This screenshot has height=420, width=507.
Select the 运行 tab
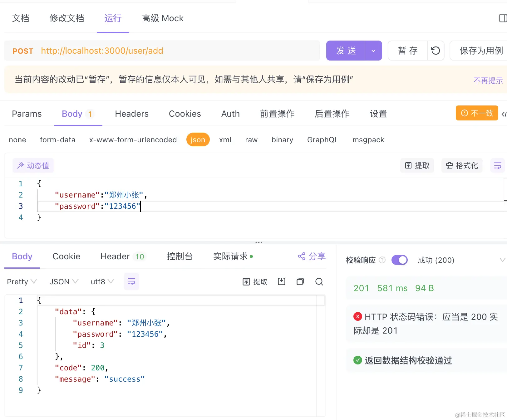pos(113,18)
